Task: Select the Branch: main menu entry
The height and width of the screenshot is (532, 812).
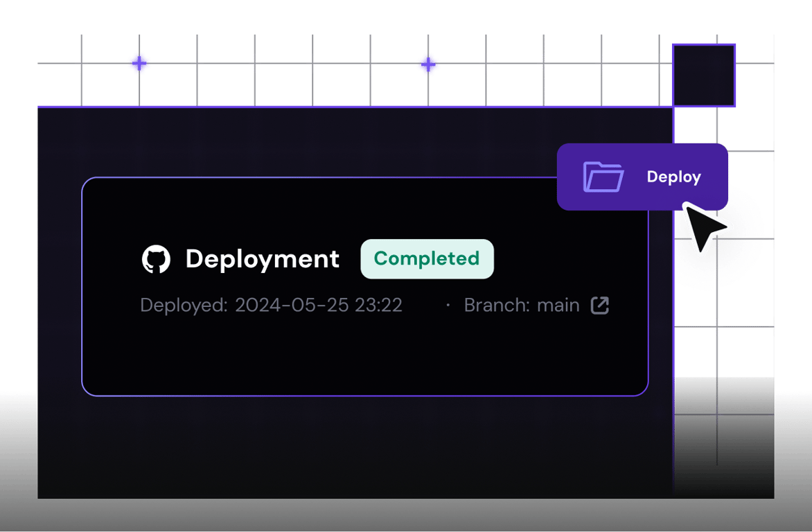Action: pos(522,305)
